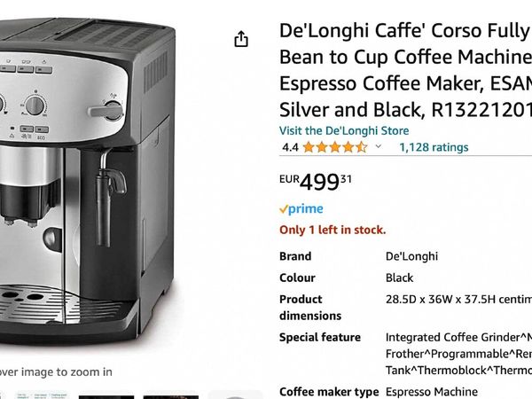Click the De'Longhi Caffe' Corso product title
Viewport: 532px width, 399px height.
point(405,70)
